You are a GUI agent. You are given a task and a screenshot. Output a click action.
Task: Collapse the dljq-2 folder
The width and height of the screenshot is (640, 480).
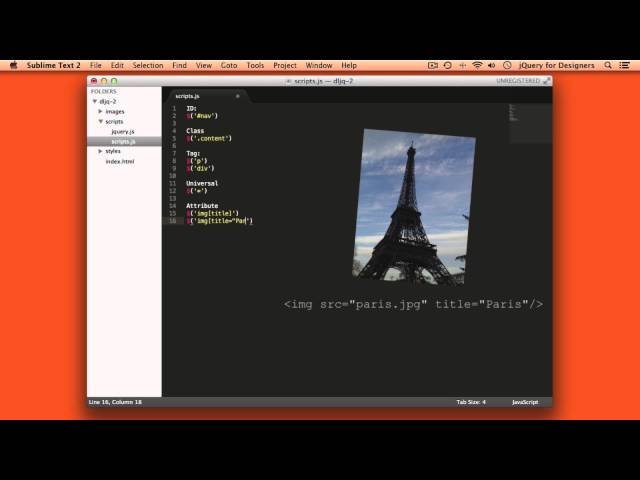pos(95,101)
